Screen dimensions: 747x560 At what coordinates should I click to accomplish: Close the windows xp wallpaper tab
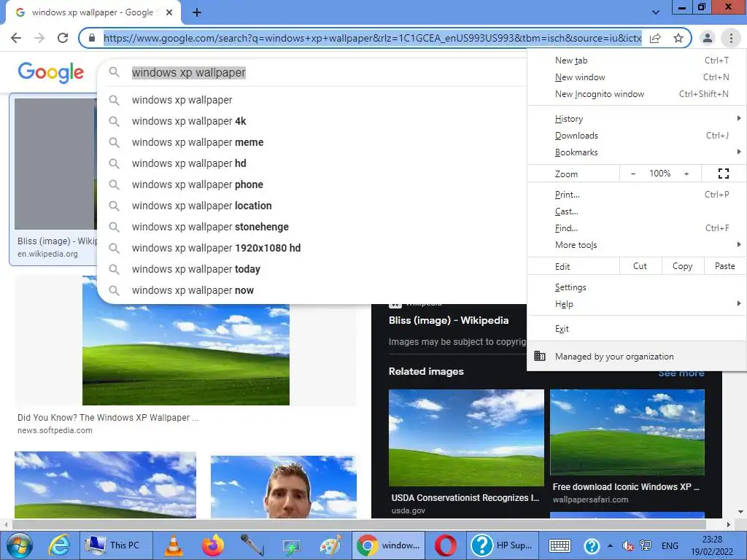click(169, 12)
